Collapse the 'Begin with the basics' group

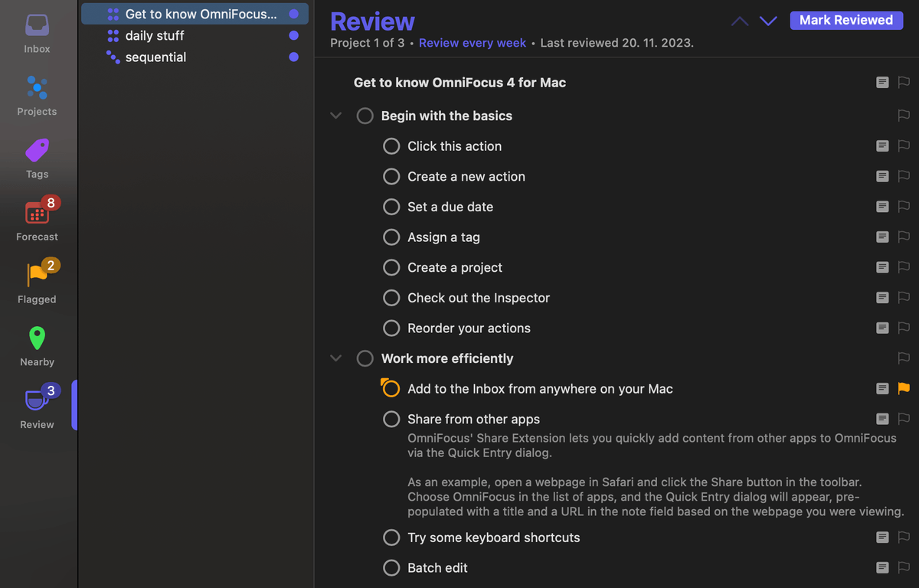click(x=335, y=115)
